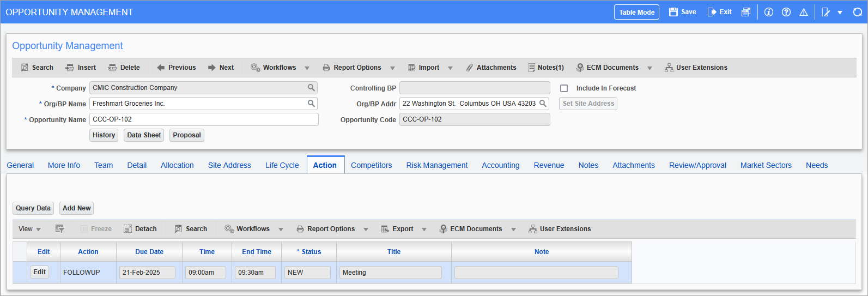Open the help question mark icon
Image resolution: width=868 pixels, height=296 pixels.
coord(786,12)
